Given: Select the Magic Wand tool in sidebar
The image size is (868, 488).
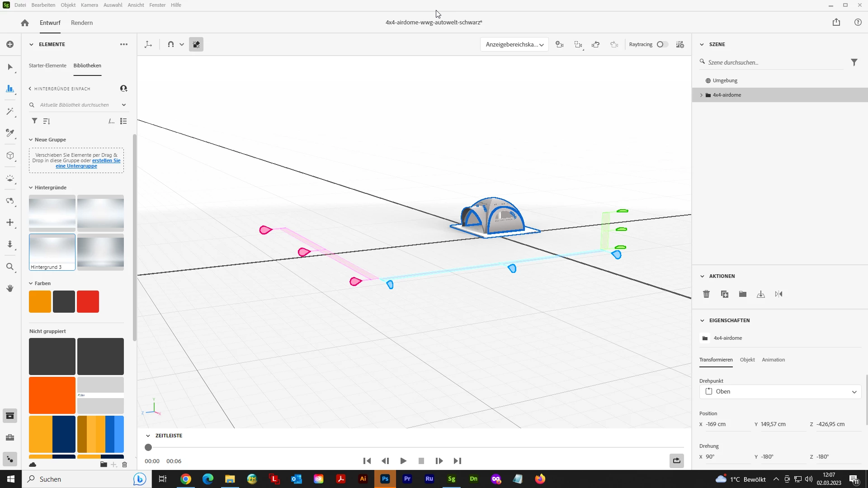Looking at the screenshot, I should pyautogui.click(x=10, y=111).
